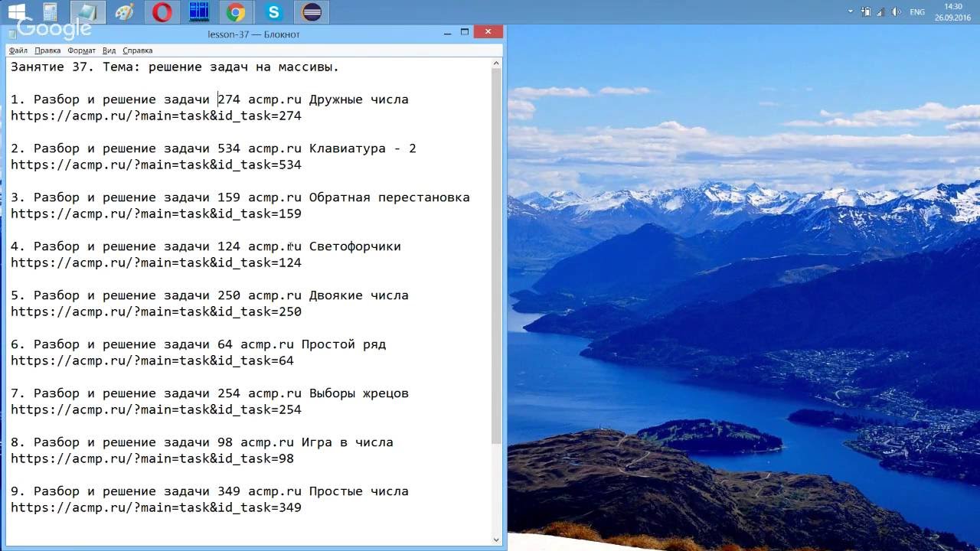Click the line with 'Выборы жрецов'
Image resolution: width=980 pixels, height=551 pixels.
tap(209, 393)
